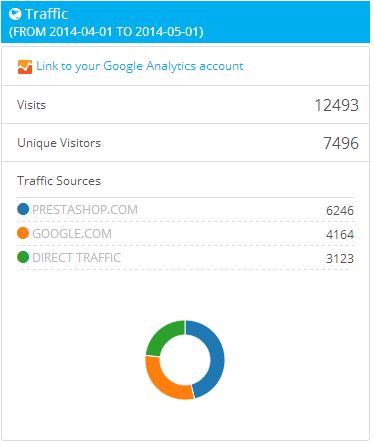The height and width of the screenshot is (443, 374).
Task: Open the Google Analytics account link
Action: [140, 66]
